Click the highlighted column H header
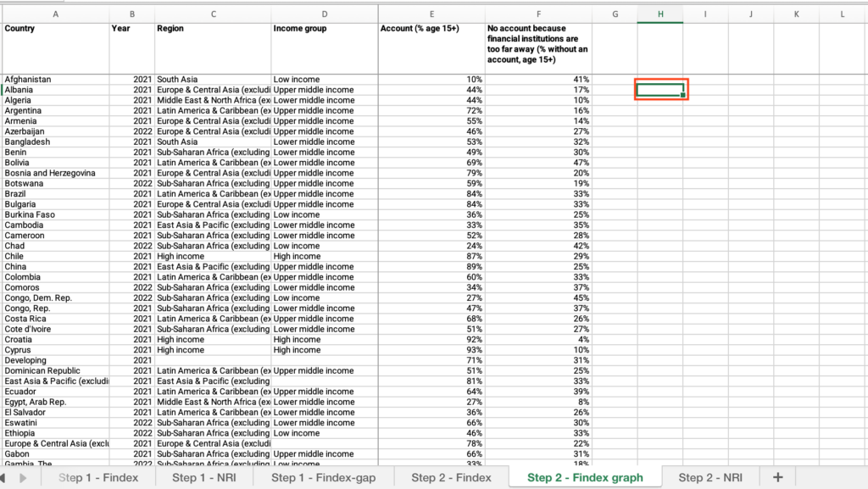The image size is (868, 489). pos(660,14)
